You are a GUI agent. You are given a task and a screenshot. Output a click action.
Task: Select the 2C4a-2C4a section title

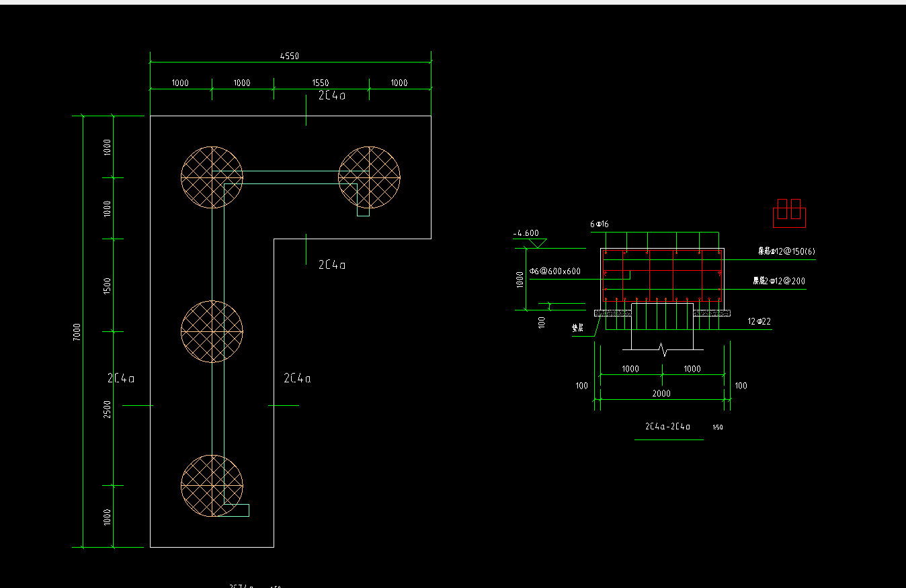click(x=667, y=427)
